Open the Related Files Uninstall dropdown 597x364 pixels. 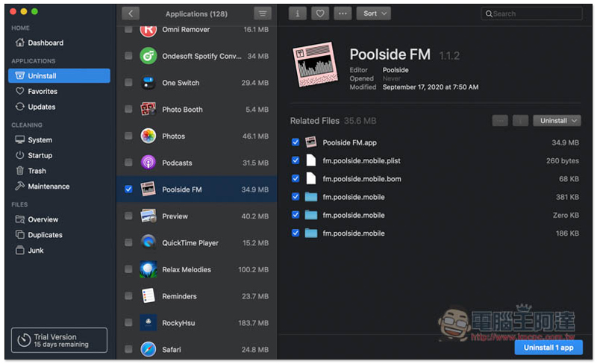point(557,121)
